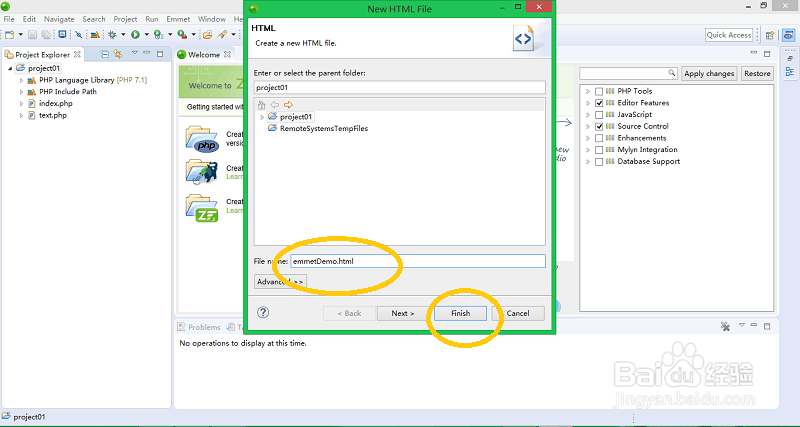The image size is (800, 427).
Task: Open the Project Explorer view menu triangle
Action: pos(135,53)
